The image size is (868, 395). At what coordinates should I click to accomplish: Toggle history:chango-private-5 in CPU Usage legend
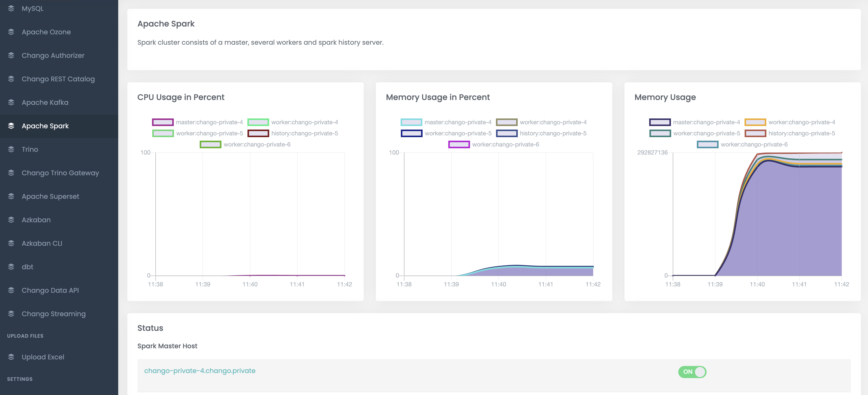pos(293,133)
